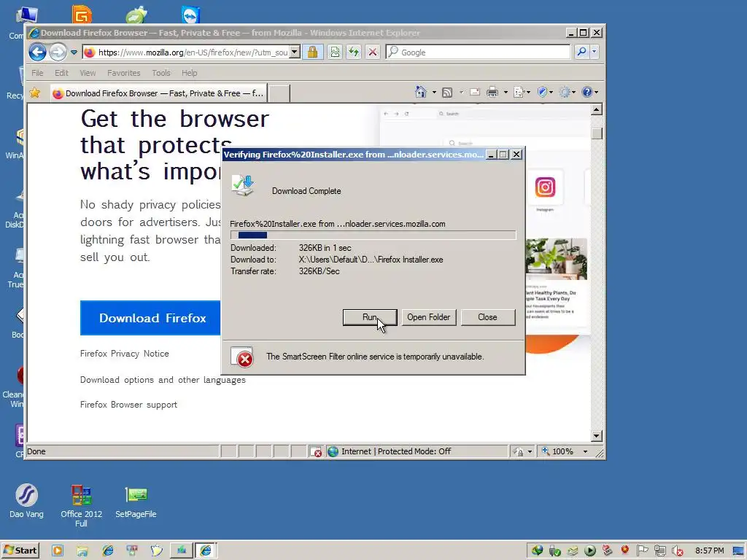Expand the Print dropdown arrow
This screenshot has width=747, height=560.
[x=506, y=93]
